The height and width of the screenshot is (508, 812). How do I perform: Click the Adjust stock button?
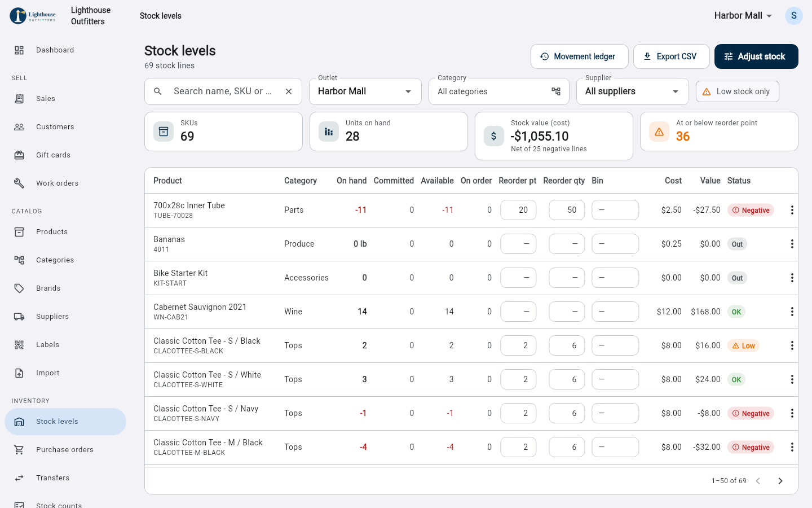point(756,56)
